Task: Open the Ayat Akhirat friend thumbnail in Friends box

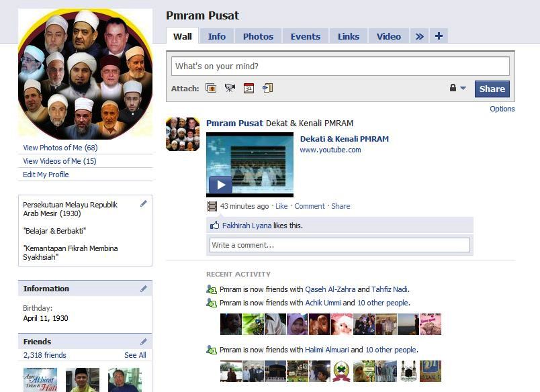Action: coord(40,380)
